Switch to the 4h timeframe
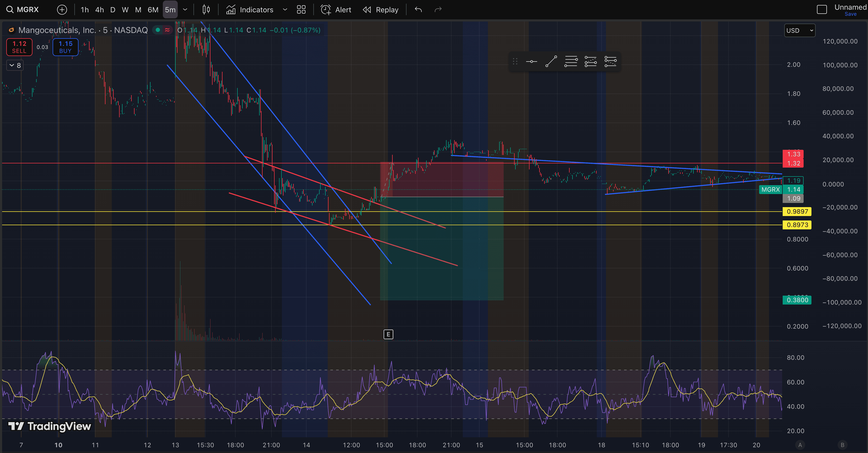The width and height of the screenshot is (868, 453). [99, 10]
